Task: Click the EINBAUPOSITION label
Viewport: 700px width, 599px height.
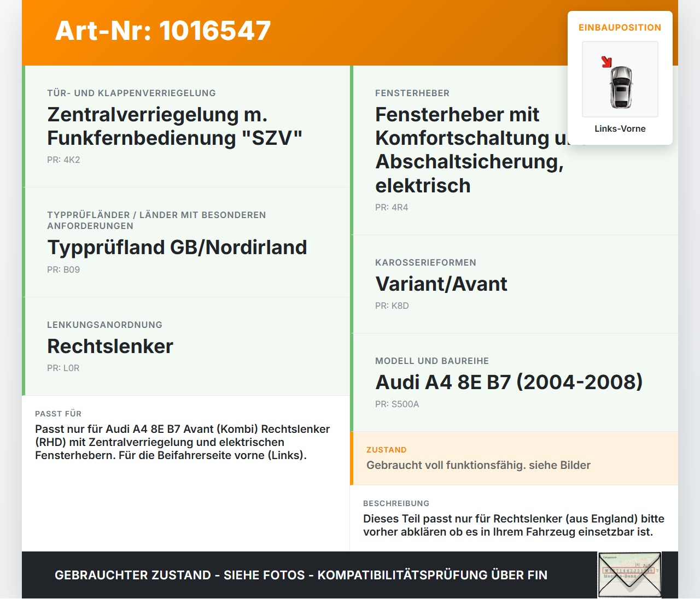Action: [x=620, y=27]
